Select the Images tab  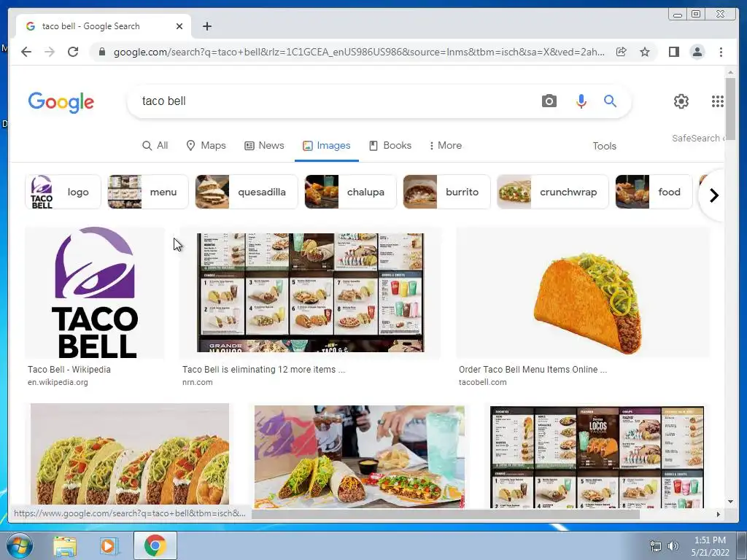pyautogui.click(x=327, y=146)
